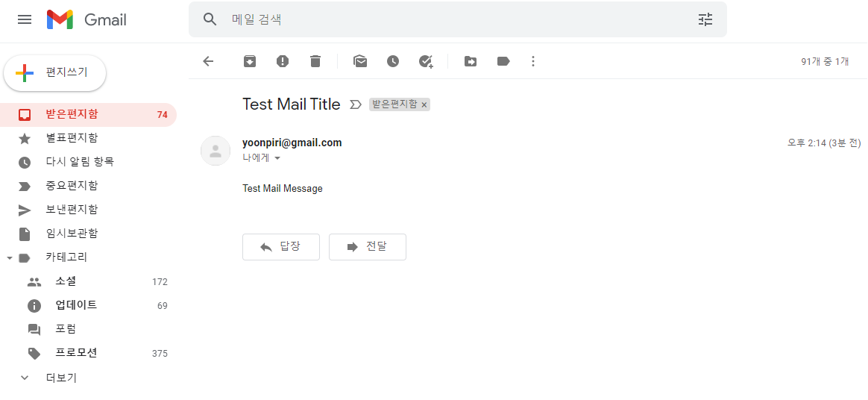Report this email as spam

(283, 61)
